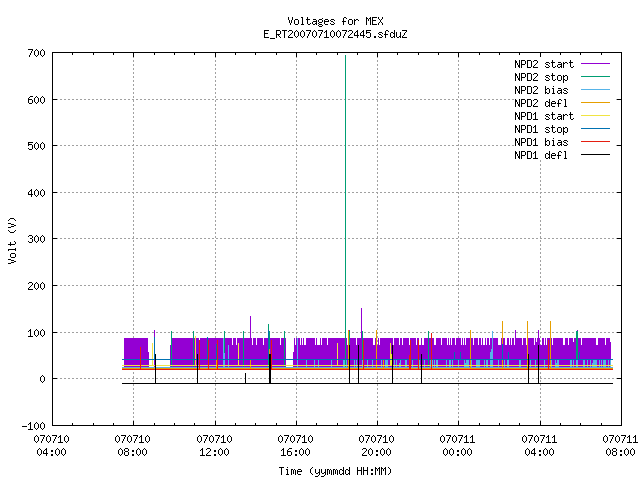Click the chart title 'Voltages for MEX'
This screenshot has width=640, height=480.
(335, 21)
